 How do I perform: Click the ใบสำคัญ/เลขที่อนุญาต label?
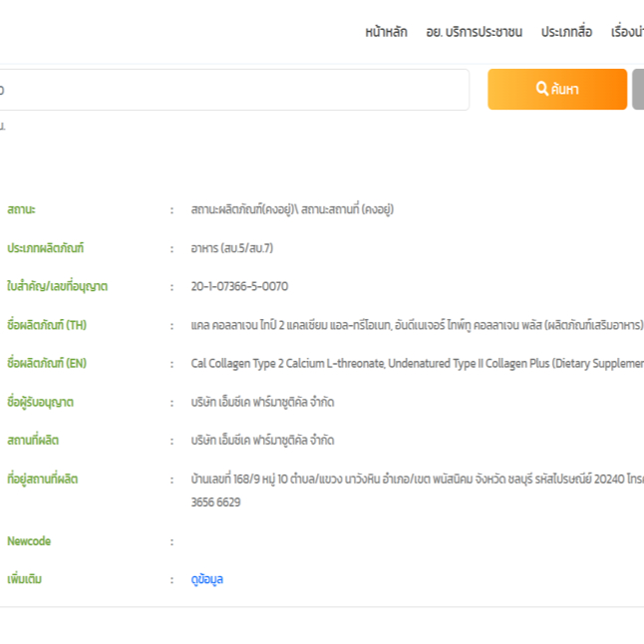tap(58, 286)
